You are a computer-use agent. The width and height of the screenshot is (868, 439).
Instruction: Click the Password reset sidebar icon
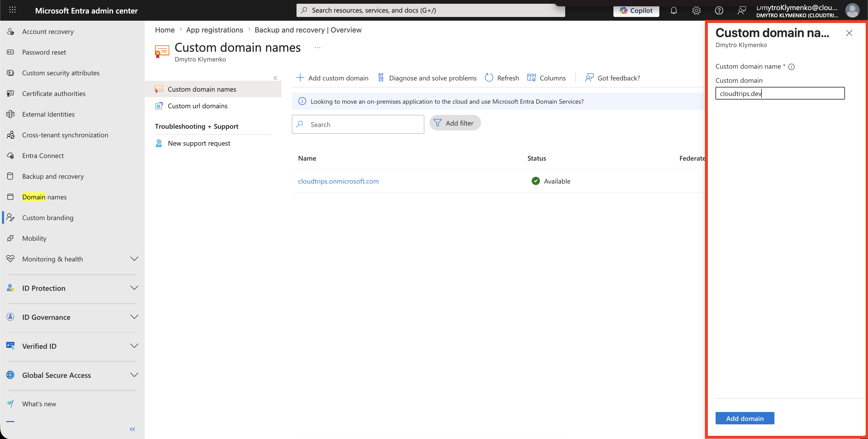click(10, 52)
